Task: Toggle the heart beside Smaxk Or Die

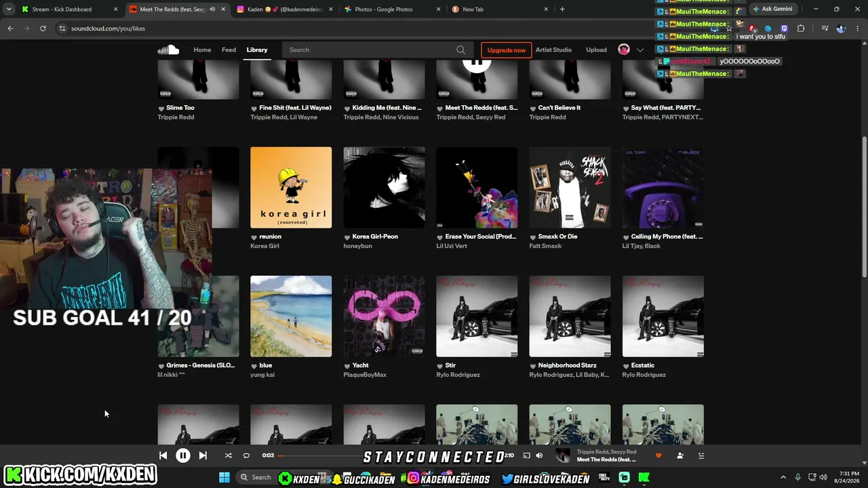Action: tap(533, 237)
